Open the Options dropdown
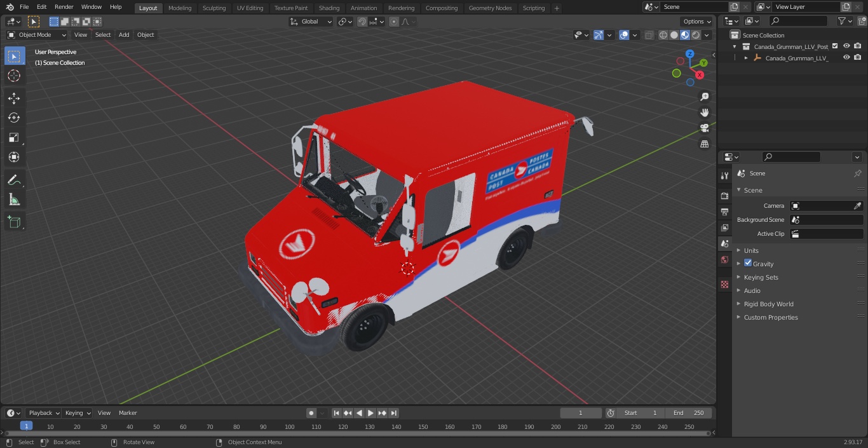The width and height of the screenshot is (868, 448). pyautogui.click(x=697, y=22)
